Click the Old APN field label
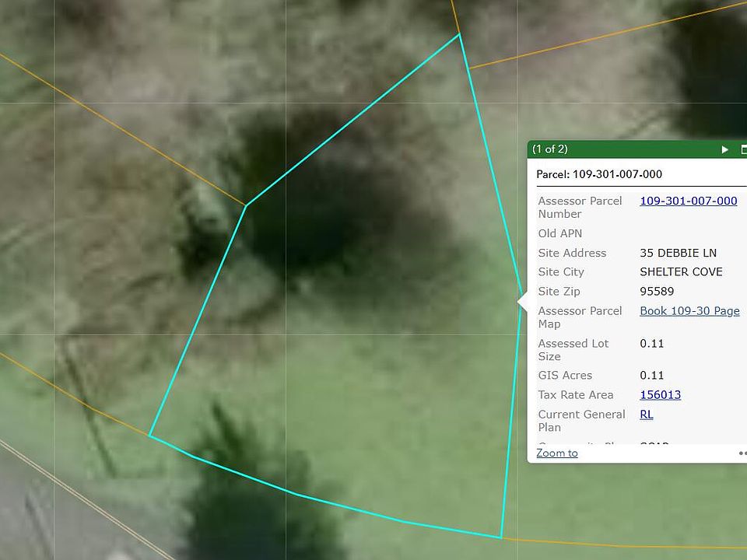Image resolution: width=747 pixels, height=560 pixels. tap(559, 233)
